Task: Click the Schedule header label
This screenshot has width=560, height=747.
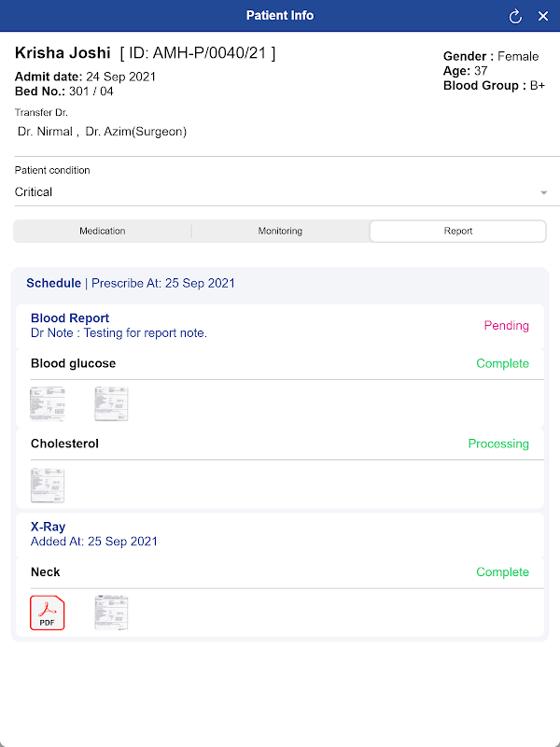Action: coord(53,283)
